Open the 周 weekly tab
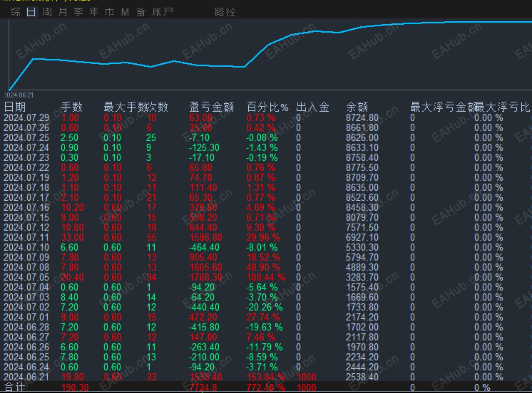Screen dimensions: 532x393 pos(47,12)
